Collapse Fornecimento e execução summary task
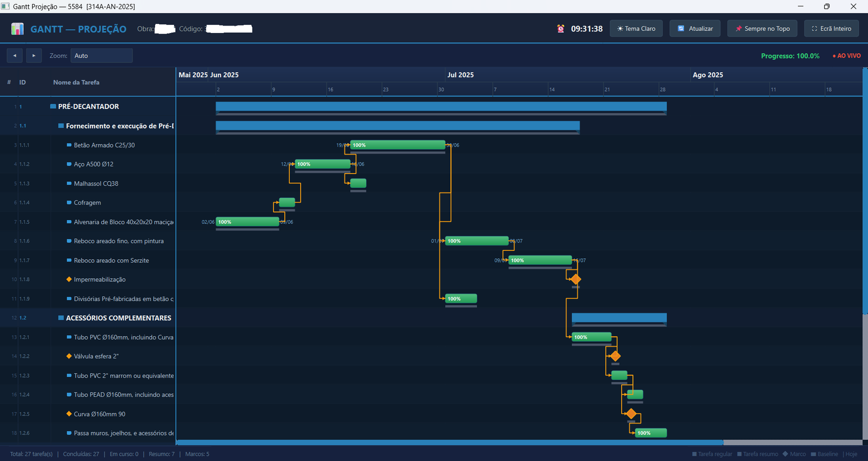The width and height of the screenshot is (868, 461). click(61, 126)
